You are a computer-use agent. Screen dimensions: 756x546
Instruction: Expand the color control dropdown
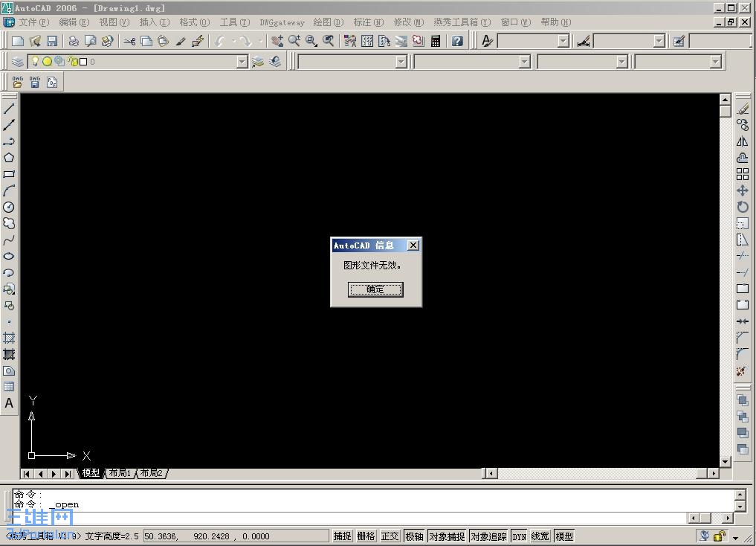point(401,62)
